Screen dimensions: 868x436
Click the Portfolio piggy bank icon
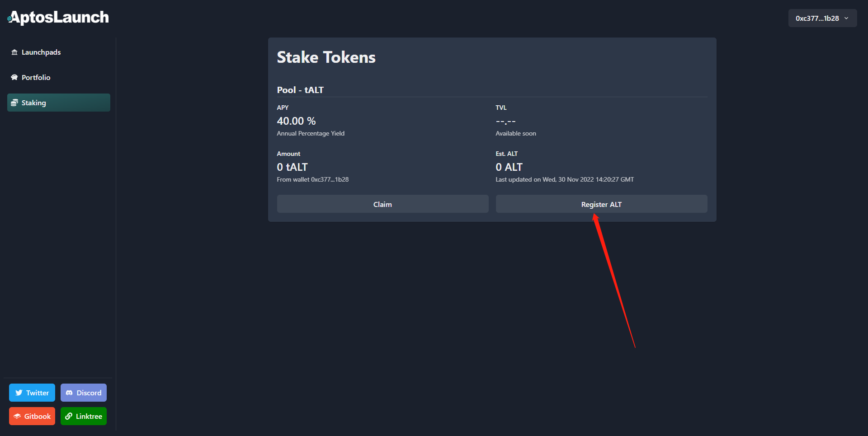14,78
